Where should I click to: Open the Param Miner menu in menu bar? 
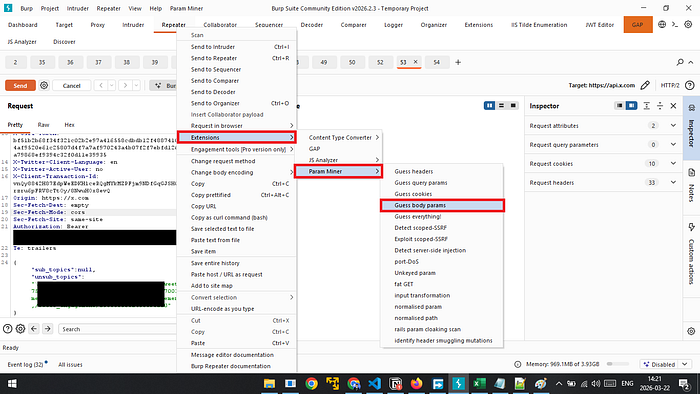186,8
